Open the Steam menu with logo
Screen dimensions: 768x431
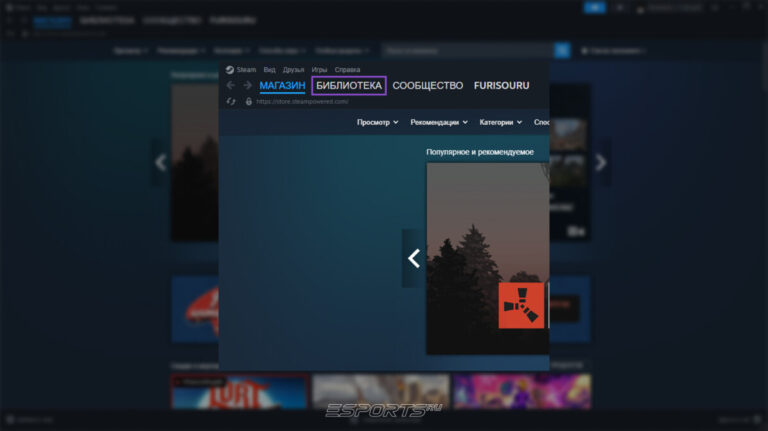click(240, 70)
